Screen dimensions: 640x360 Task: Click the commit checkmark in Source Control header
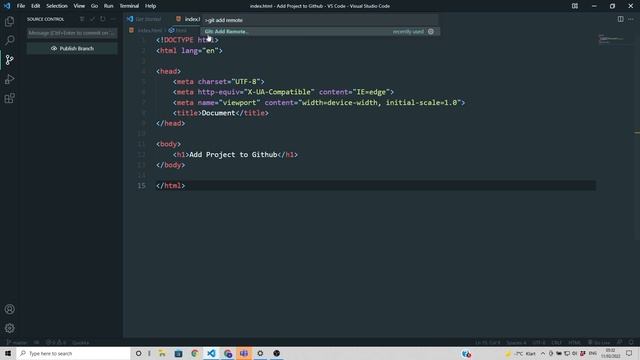tap(92, 19)
